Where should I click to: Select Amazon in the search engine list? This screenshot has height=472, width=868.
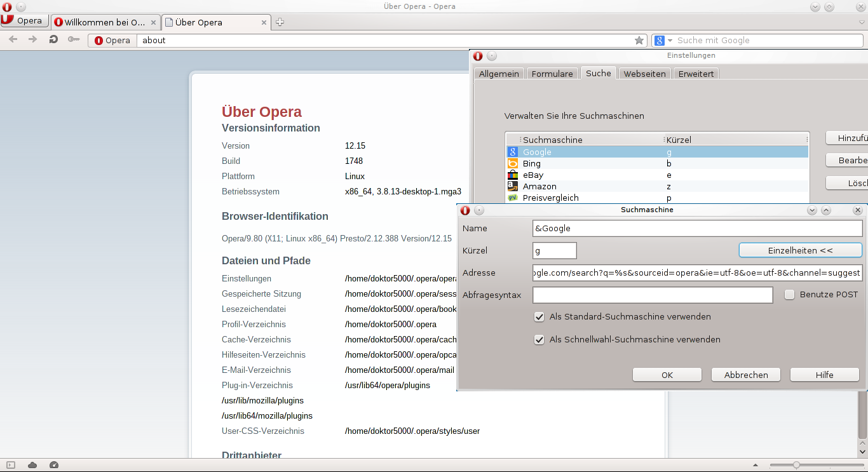pyautogui.click(x=657, y=186)
